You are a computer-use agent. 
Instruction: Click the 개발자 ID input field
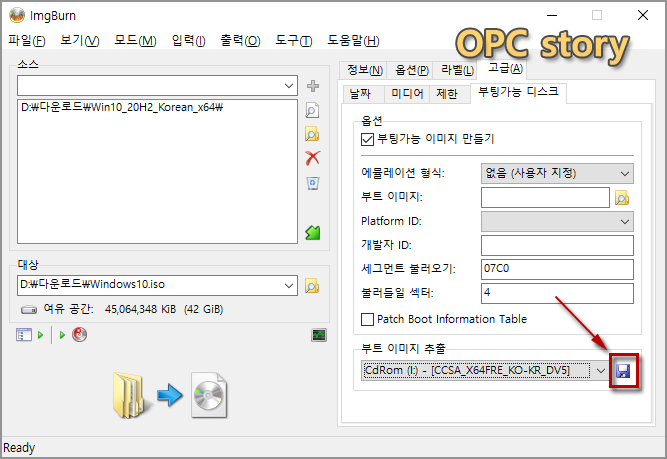pos(557,245)
